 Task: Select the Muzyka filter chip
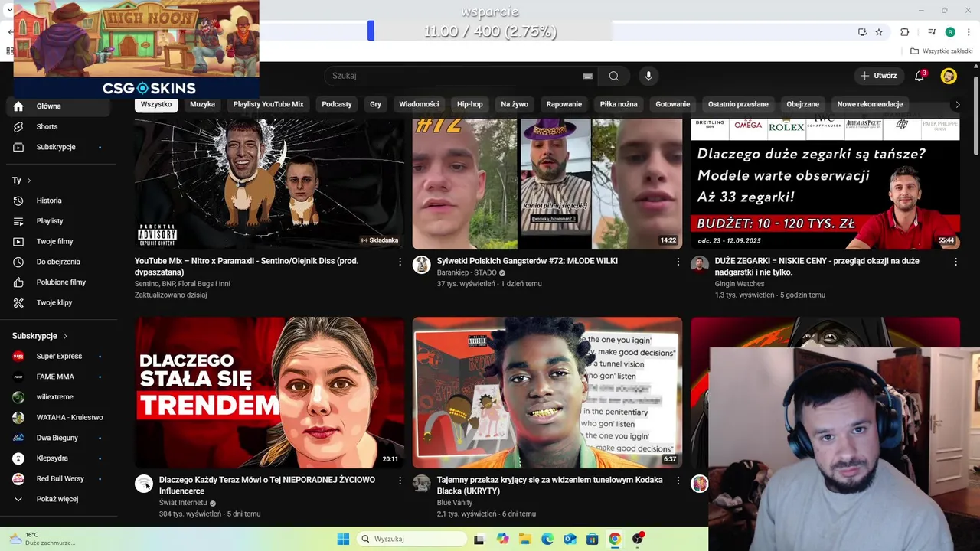(202, 104)
